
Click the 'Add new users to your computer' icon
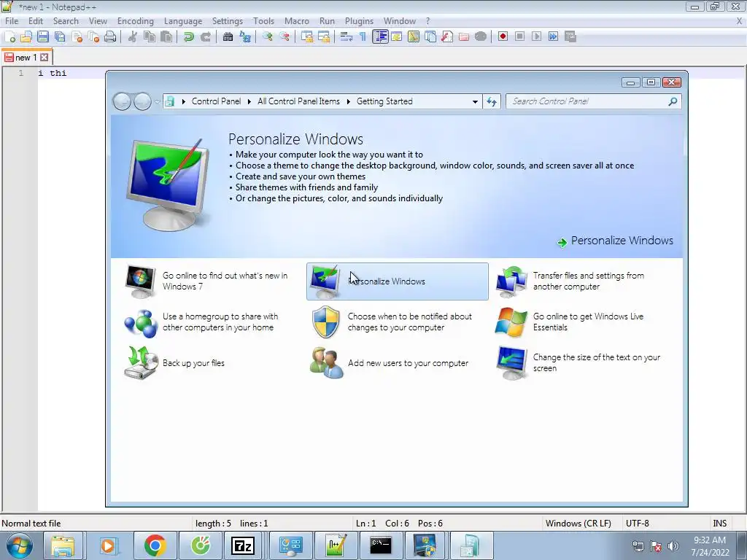326,363
